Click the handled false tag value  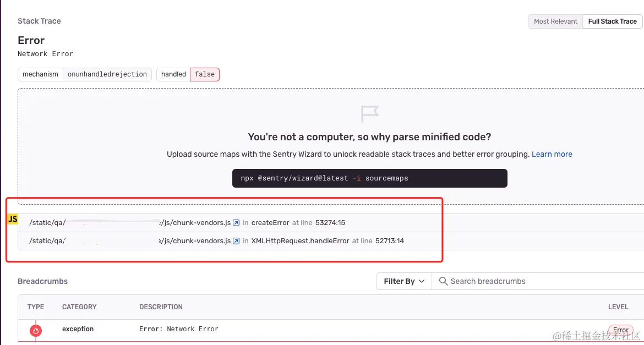coord(205,74)
